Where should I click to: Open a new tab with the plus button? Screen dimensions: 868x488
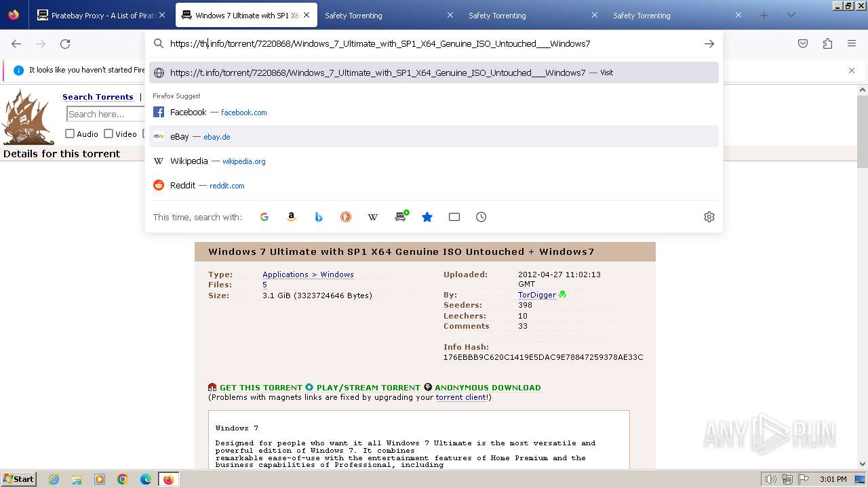764,15
